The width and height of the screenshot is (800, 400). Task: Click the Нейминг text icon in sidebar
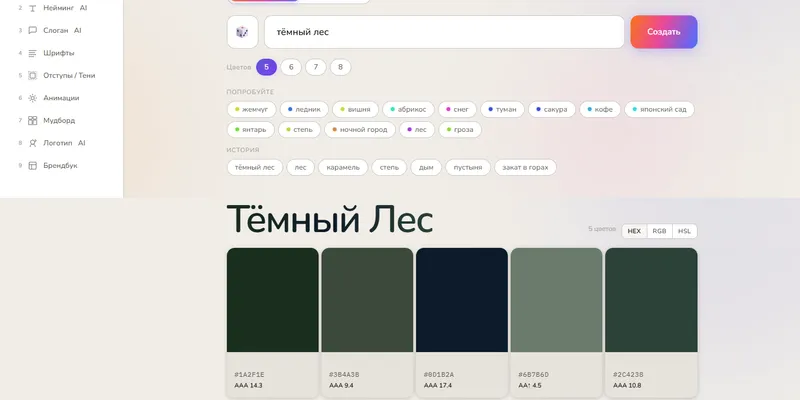[x=33, y=8]
